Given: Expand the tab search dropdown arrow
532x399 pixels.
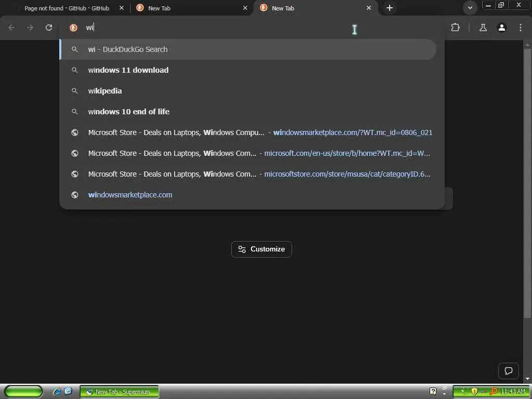Looking at the screenshot, I should pyautogui.click(x=470, y=8).
